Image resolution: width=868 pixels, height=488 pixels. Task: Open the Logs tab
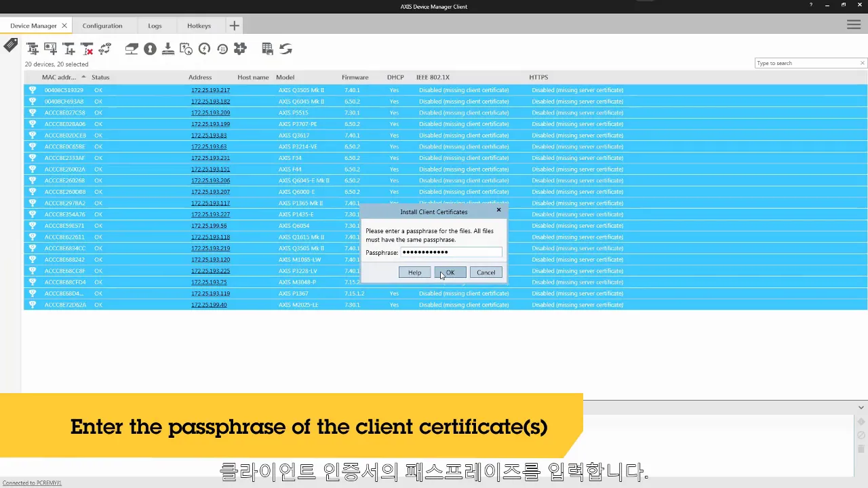pos(155,26)
